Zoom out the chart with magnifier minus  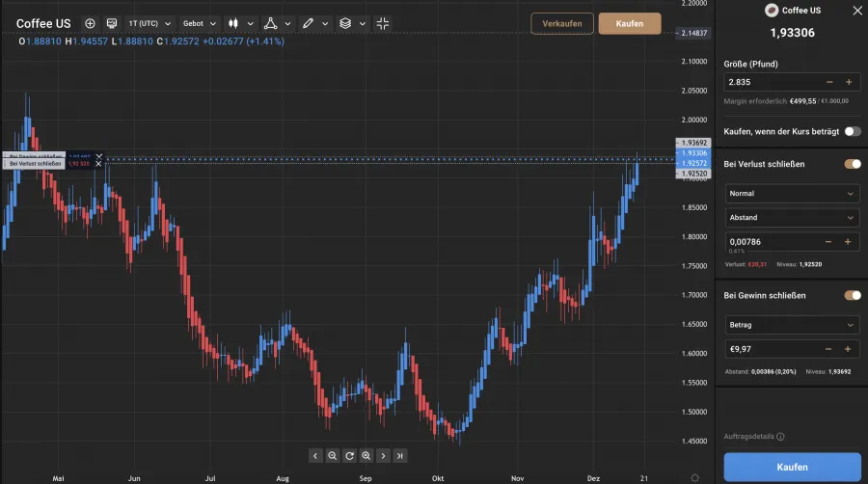(x=332, y=455)
